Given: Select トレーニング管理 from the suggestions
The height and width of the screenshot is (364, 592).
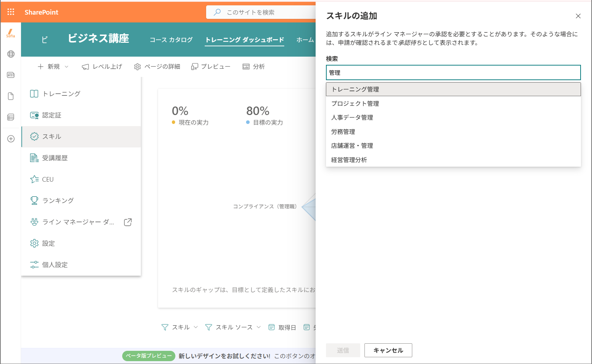Looking at the screenshot, I should pos(453,89).
